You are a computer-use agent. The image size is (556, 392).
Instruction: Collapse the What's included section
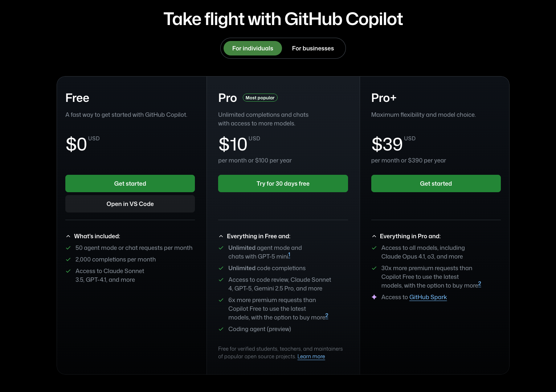coord(68,236)
